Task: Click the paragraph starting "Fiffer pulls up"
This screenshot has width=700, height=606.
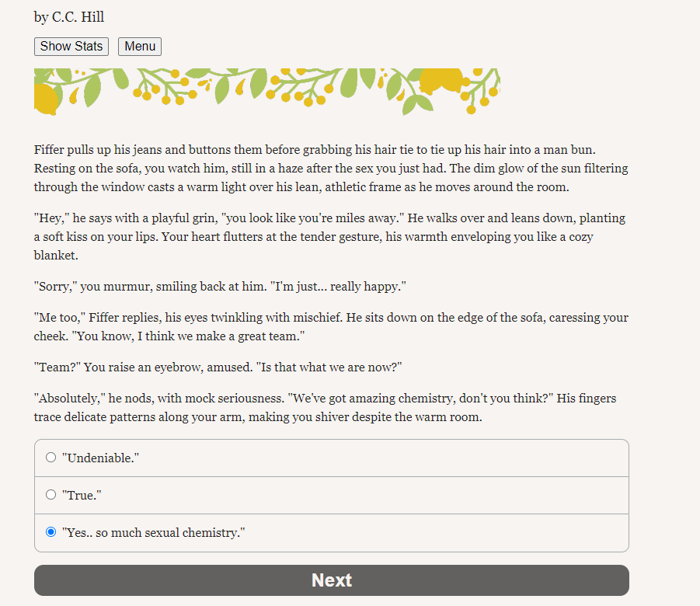Action: [x=331, y=168]
